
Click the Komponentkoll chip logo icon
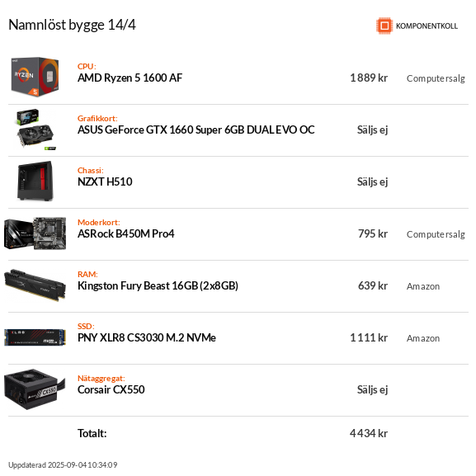[x=384, y=26]
